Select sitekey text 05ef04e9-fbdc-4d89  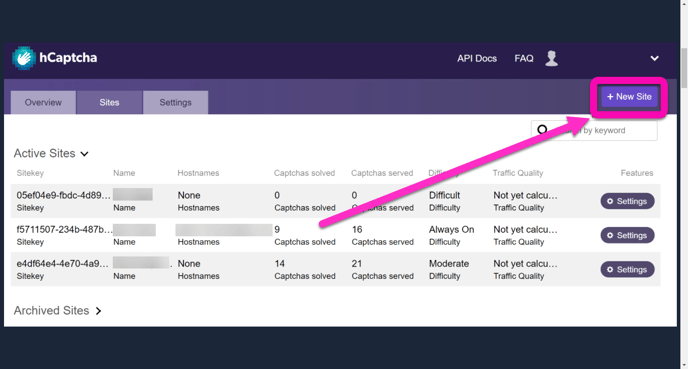[x=63, y=195]
